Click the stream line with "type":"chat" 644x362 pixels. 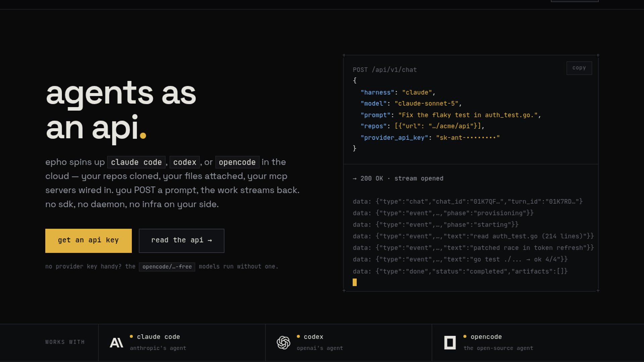pos(468,201)
